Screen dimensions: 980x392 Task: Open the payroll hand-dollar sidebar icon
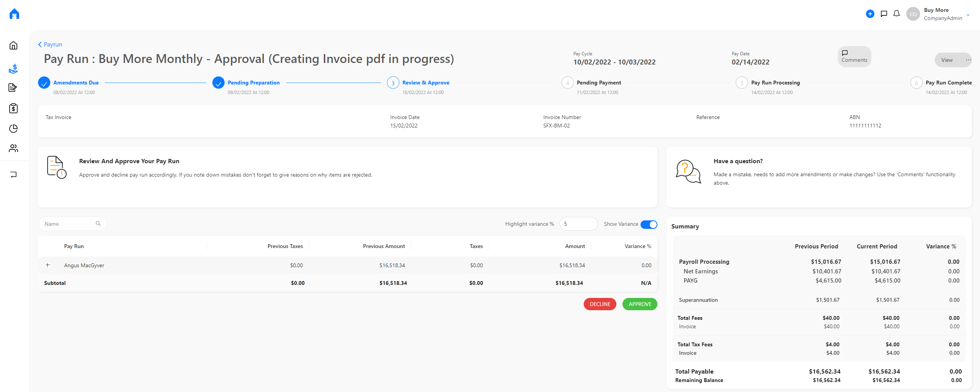[13, 69]
